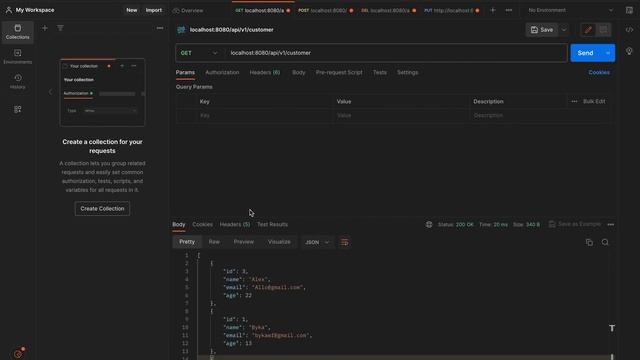Select Pretty response view
Image resolution: width=640 pixels, height=360 pixels.
click(x=187, y=242)
